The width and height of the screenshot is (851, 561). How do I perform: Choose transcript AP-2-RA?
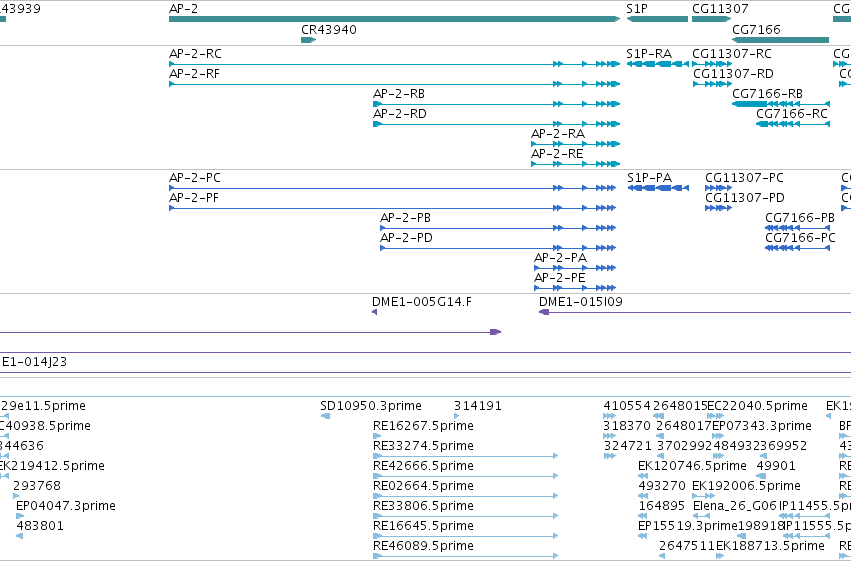tap(558, 134)
